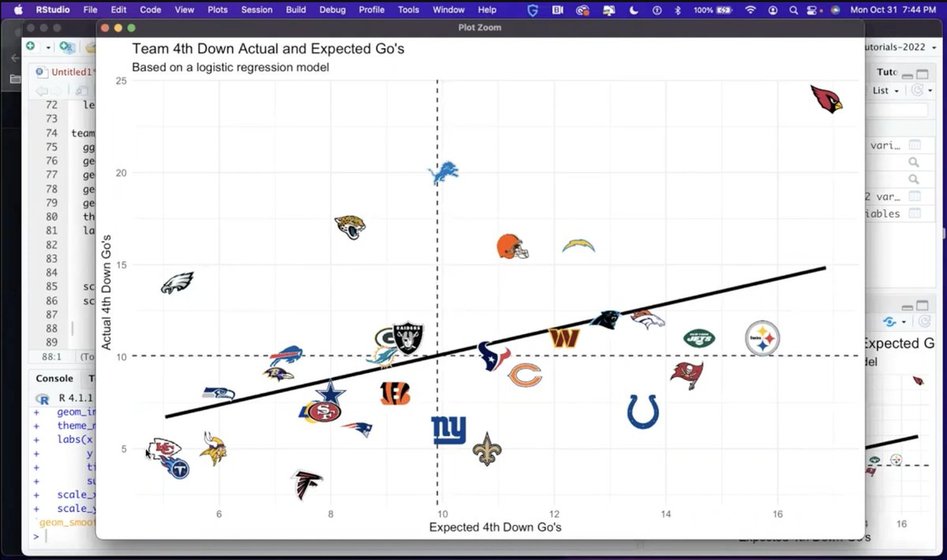The height and width of the screenshot is (560, 947).
Task: Open the Session menu
Action: (x=256, y=9)
